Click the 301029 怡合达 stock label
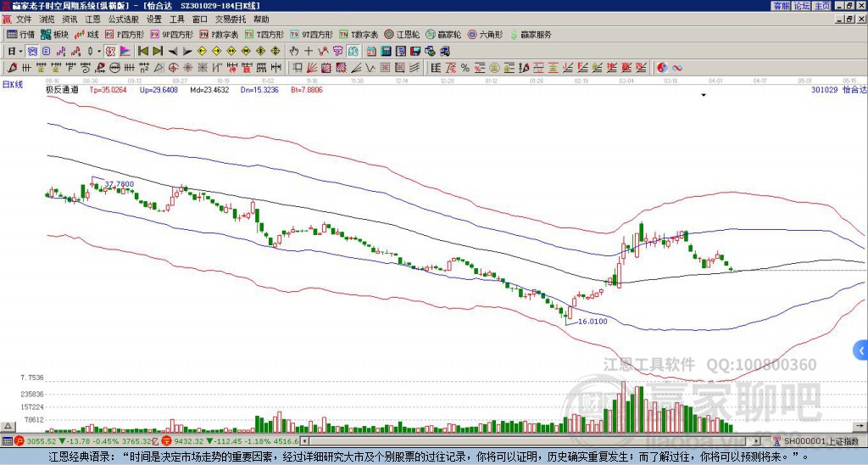868x465 pixels. 839,89
